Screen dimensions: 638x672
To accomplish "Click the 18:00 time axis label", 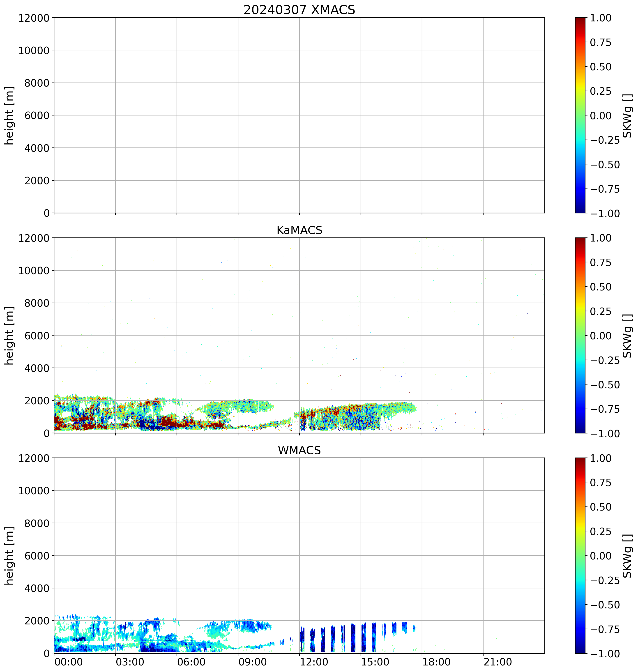I will [436, 662].
